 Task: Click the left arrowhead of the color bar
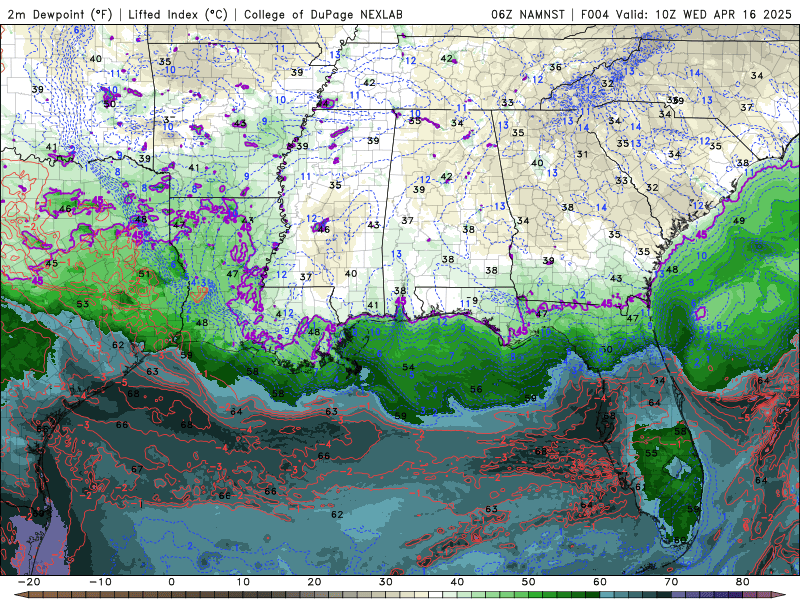[20, 595]
